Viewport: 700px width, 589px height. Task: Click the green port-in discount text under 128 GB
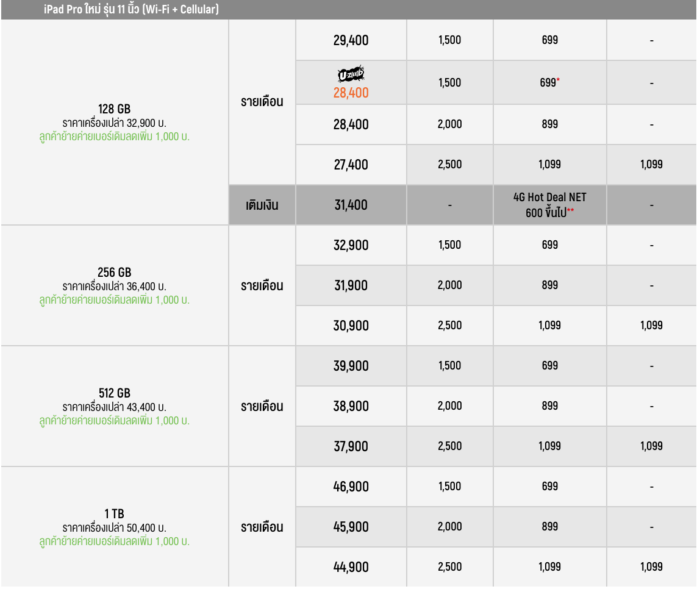(114, 137)
